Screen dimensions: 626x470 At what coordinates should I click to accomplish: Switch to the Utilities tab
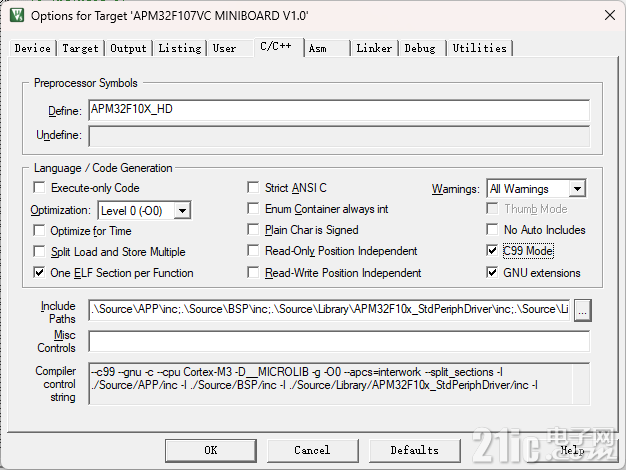click(479, 48)
